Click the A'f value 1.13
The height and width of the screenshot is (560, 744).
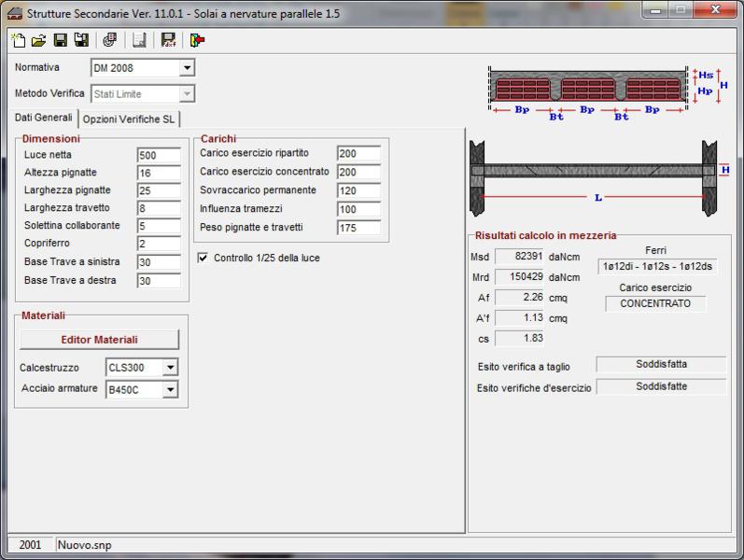tap(520, 317)
